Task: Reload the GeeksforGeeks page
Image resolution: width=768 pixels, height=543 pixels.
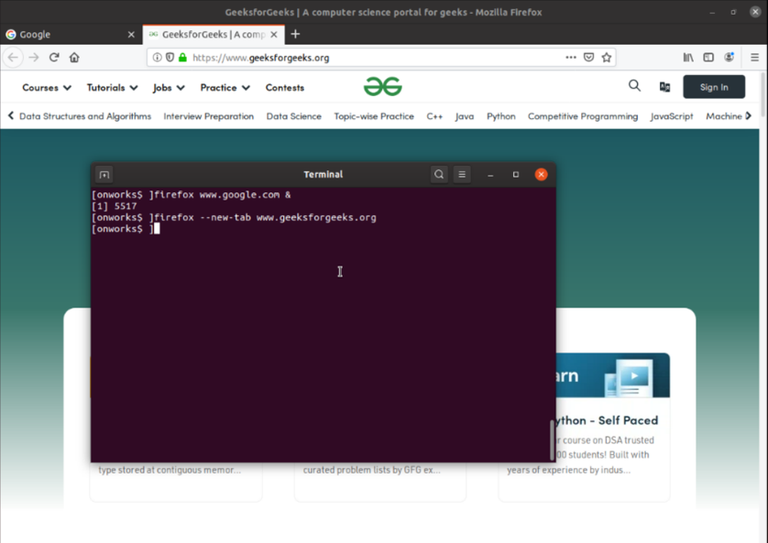Action: tap(54, 57)
